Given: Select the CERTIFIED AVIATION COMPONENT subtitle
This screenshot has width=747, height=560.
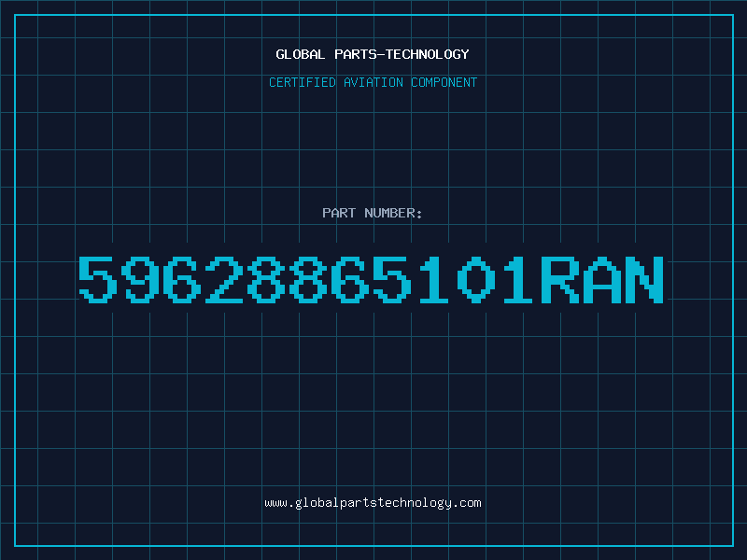Looking at the screenshot, I should coord(373,82).
